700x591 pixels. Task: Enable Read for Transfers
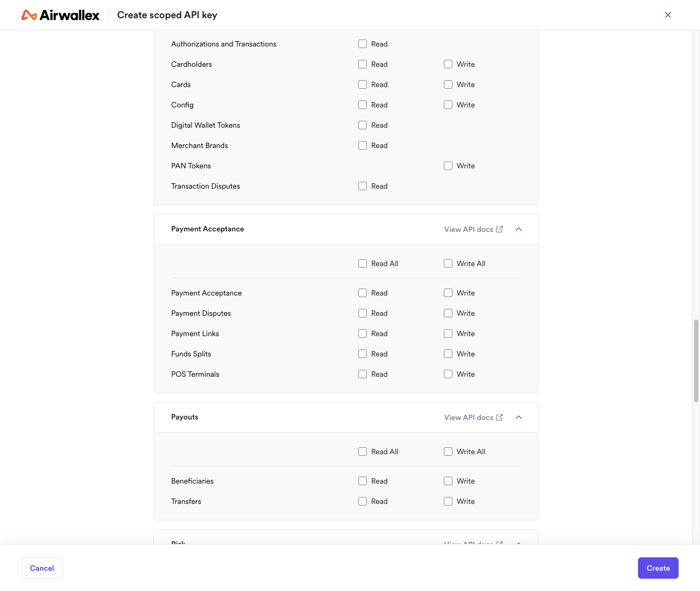pyautogui.click(x=363, y=501)
